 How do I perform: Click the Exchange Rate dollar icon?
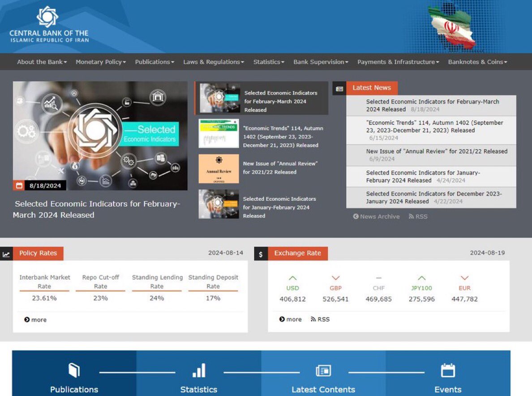click(x=261, y=254)
